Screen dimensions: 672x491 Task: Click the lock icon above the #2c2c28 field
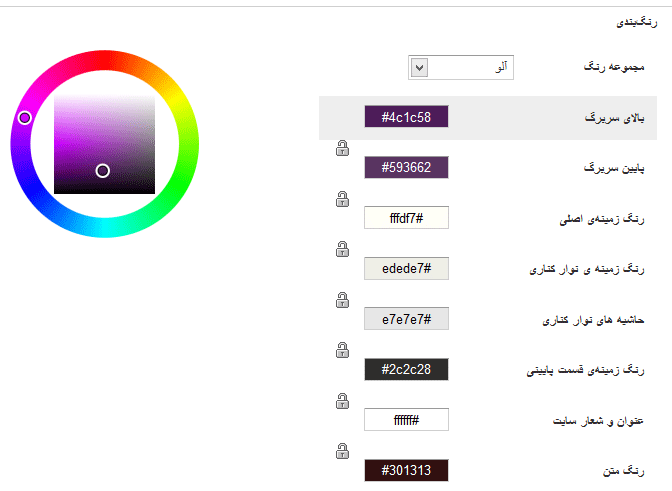pyautogui.click(x=342, y=350)
